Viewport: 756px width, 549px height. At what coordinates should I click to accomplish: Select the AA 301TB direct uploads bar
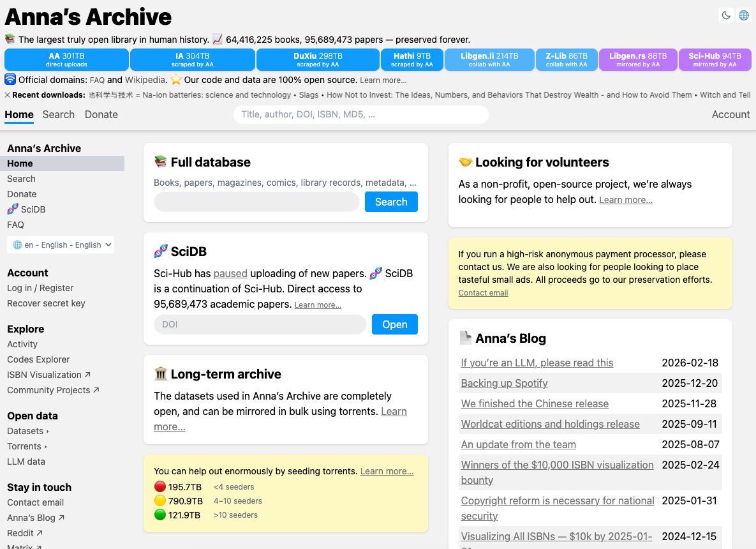coord(66,59)
